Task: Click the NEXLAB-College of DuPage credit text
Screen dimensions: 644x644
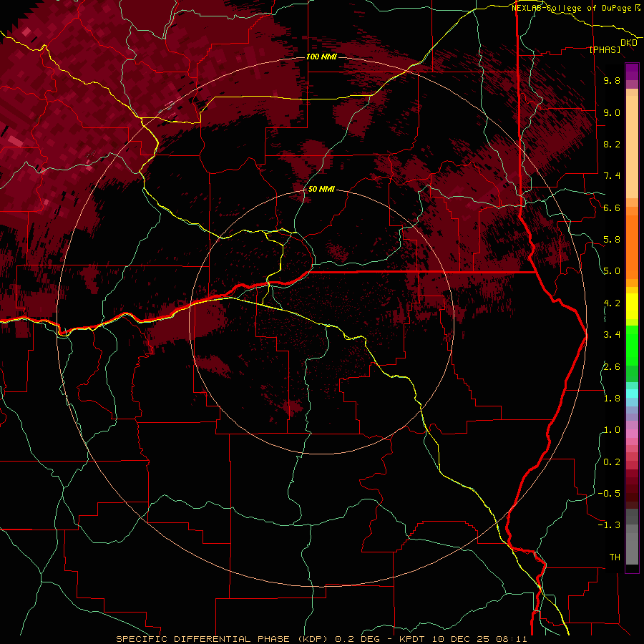Action: [572, 8]
